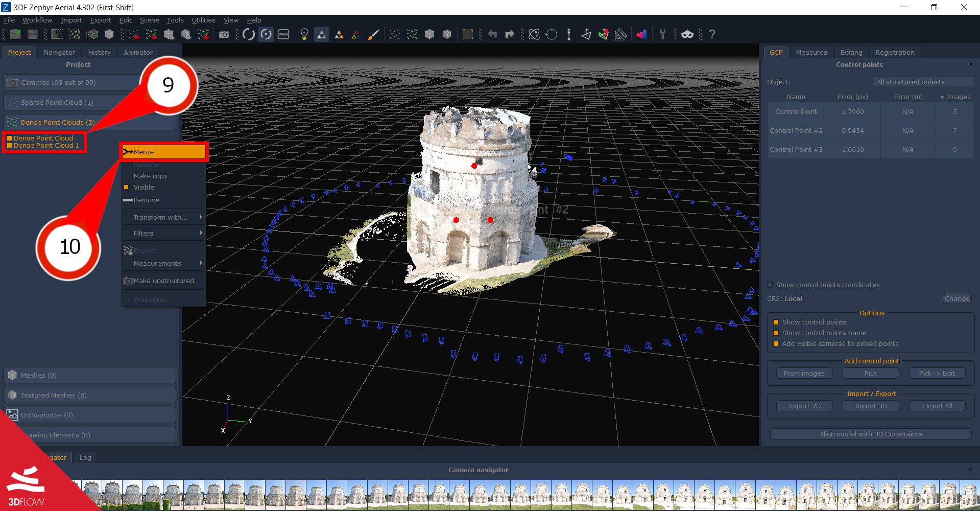Image resolution: width=980 pixels, height=511 pixels.
Task: Expand the Filters submenu
Action: pyautogui.click(x=163, y=234)
